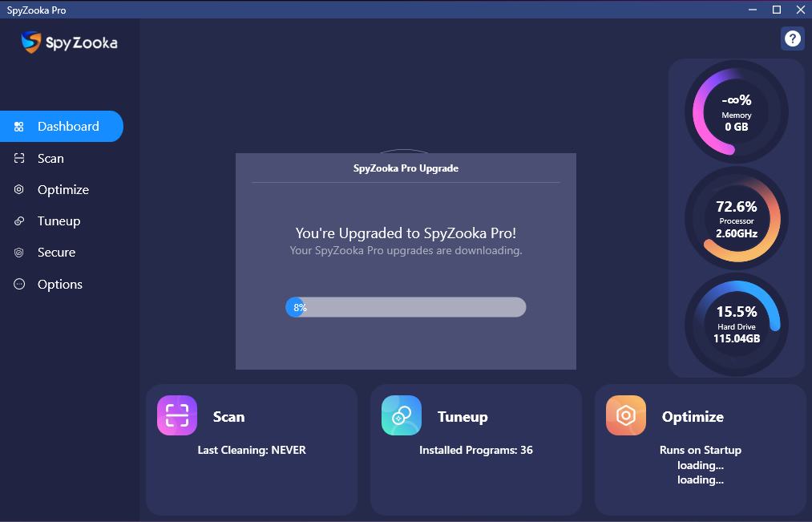Click the "0 GB" memory value
The height and width of the screenshot is (522, 812).
(x=737, y=127)
